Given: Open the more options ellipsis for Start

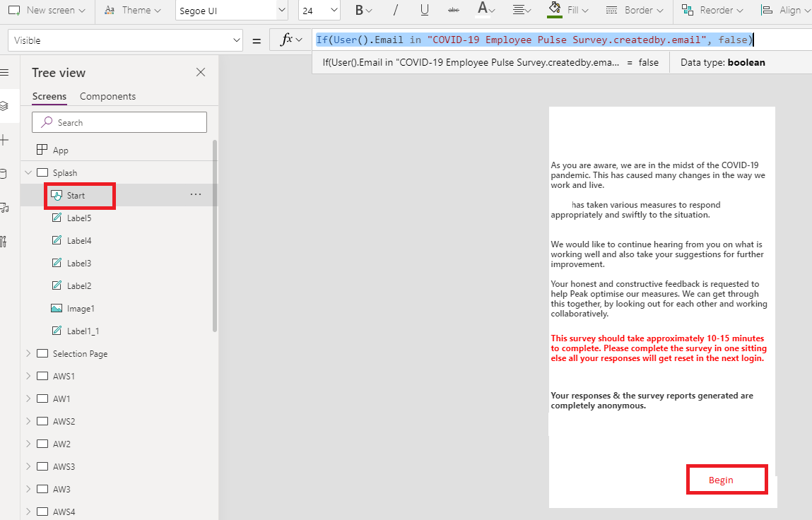Looking at the screenshot, I should tap(196, 195).
